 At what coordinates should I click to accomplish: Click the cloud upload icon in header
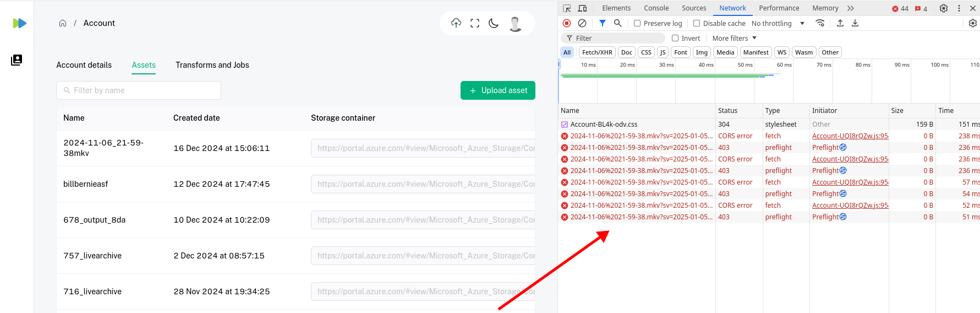(456, 23)
